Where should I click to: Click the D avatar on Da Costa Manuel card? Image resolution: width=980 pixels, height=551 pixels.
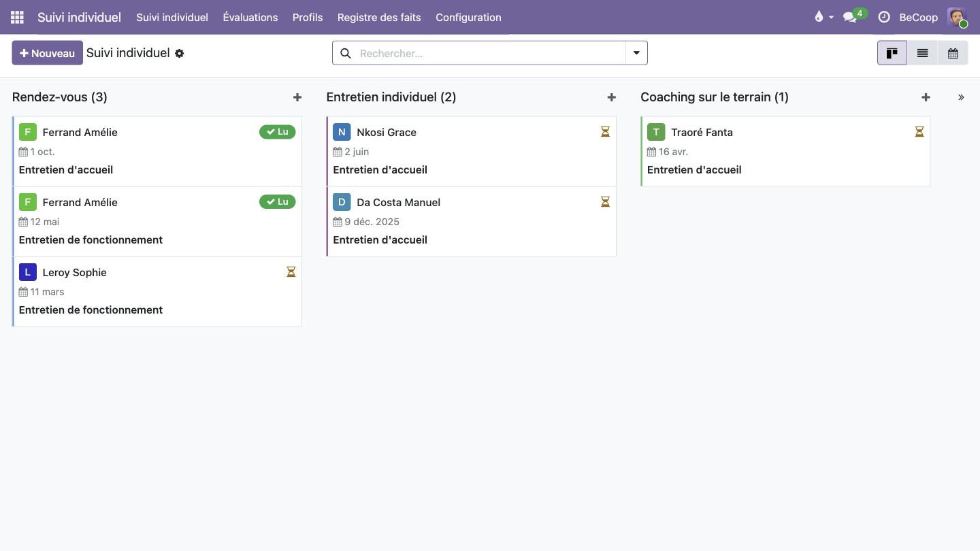(x=342, y=202)
